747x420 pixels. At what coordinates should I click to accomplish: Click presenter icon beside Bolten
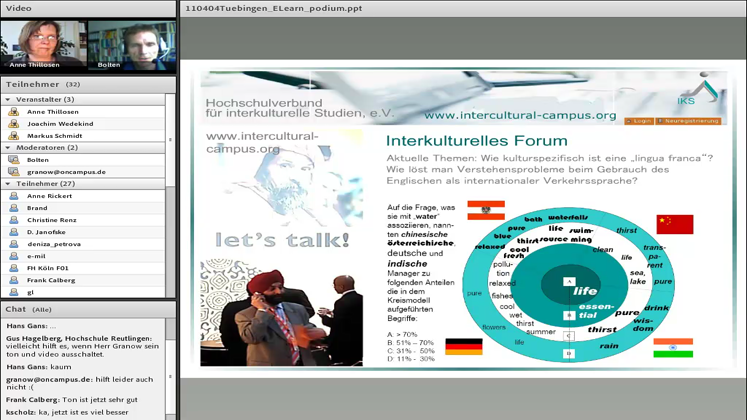pos(14,160)
